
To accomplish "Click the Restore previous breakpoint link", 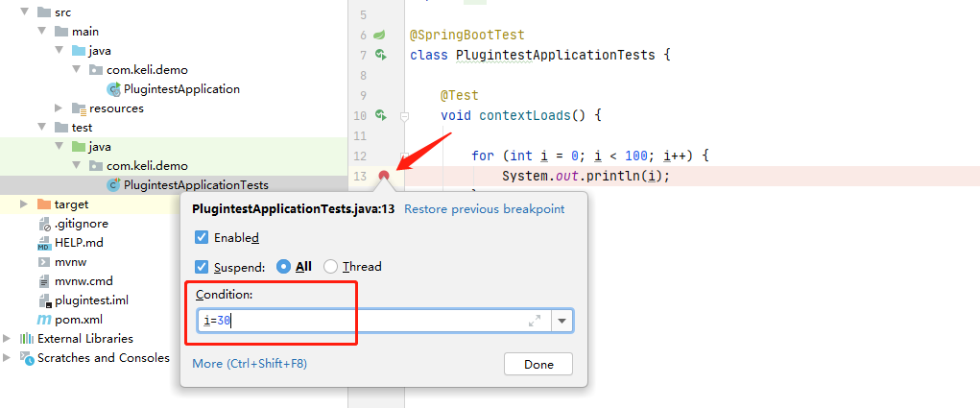I will coord(484,208).
